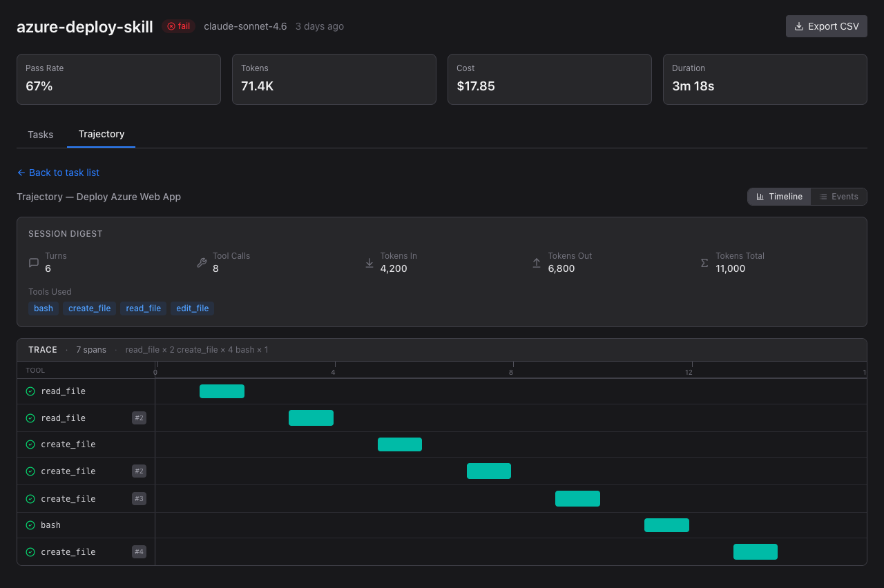Viewport: 884px width, 588px height.
Task: Click the success check icon beside bash
Action: coord(30,525)
